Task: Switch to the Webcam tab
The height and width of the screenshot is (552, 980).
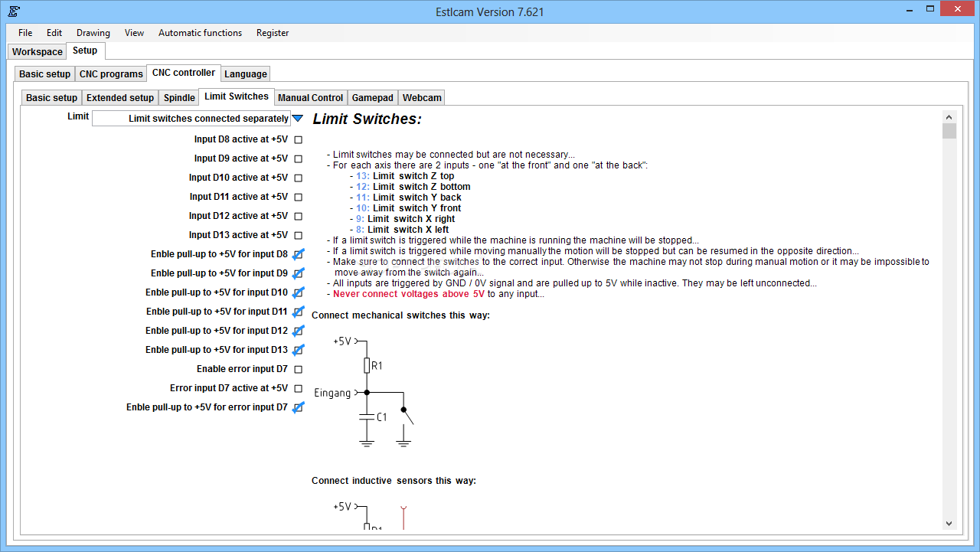Action: tap(422, 98)
